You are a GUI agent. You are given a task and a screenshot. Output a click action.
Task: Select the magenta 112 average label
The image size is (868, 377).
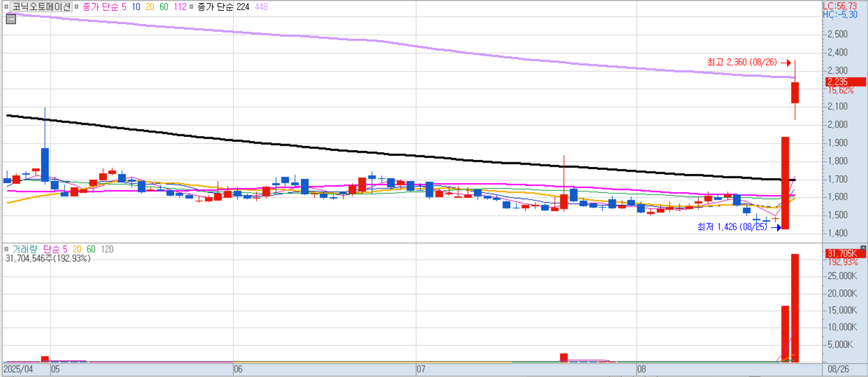click(x=180, y=7)
